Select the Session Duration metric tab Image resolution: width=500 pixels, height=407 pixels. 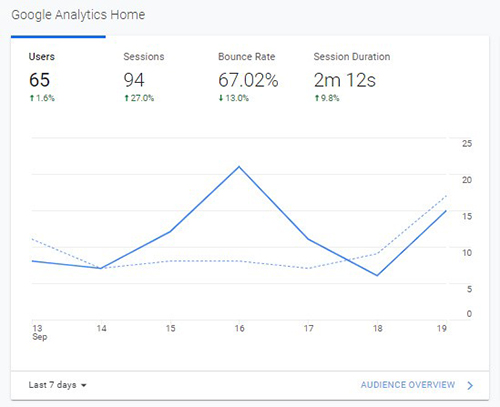coord(352,77)
